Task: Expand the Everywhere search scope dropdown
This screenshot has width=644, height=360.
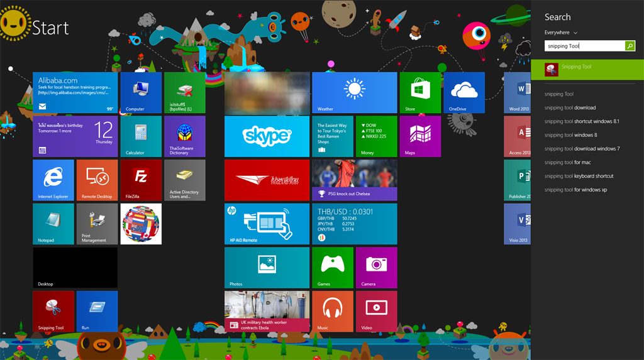Action: point(561,33)
